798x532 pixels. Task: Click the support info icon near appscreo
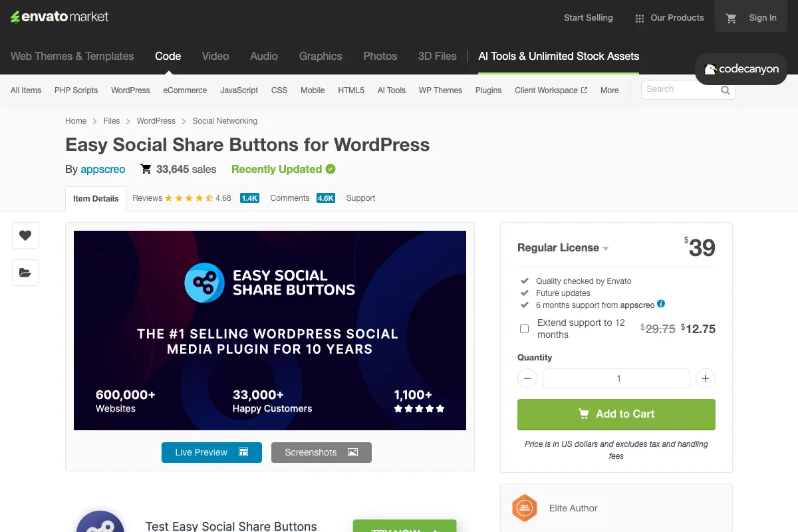click(661, 304)
